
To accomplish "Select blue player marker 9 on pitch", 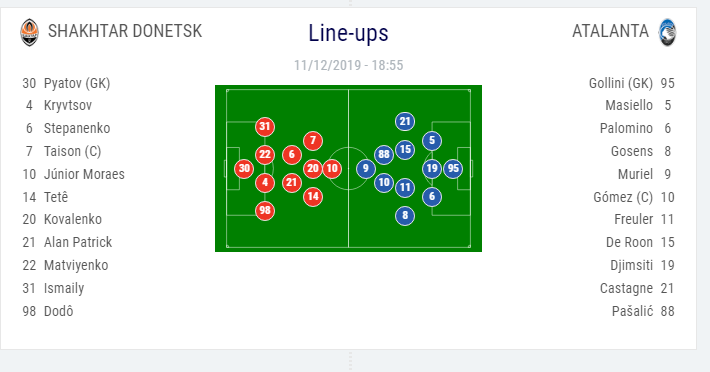I will pyautogui.click(x=366, y=169).
